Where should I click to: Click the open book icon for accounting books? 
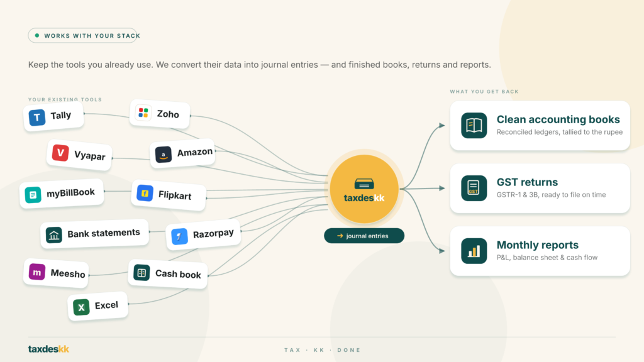pyautogui.click(x=474, y=125)
